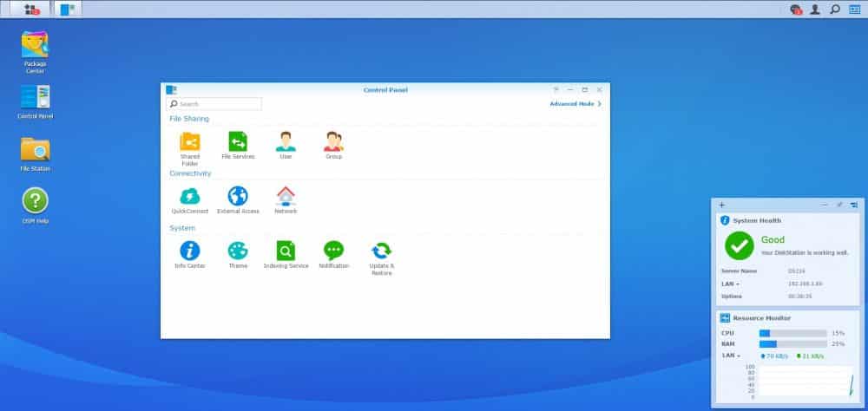Click the RAM 25% value
The height and width of the screenshot is (411, 868).
click(x=838, y=344)
